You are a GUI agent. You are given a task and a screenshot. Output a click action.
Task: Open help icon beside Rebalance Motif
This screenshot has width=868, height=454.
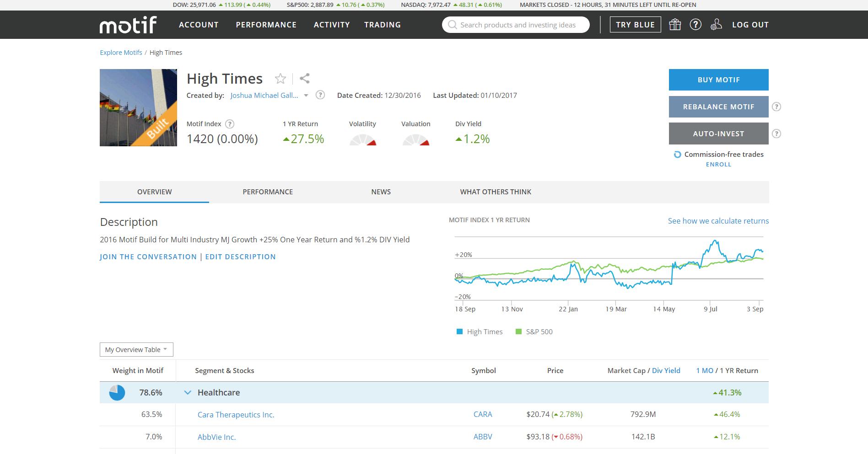pyautogui.click(x=776, y=107)
